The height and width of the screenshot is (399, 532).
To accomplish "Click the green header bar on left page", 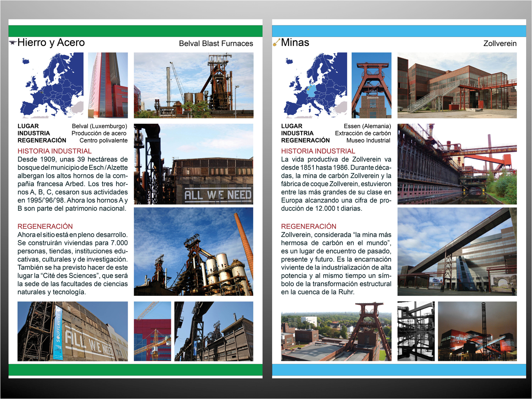I will (x=135, y=31).
